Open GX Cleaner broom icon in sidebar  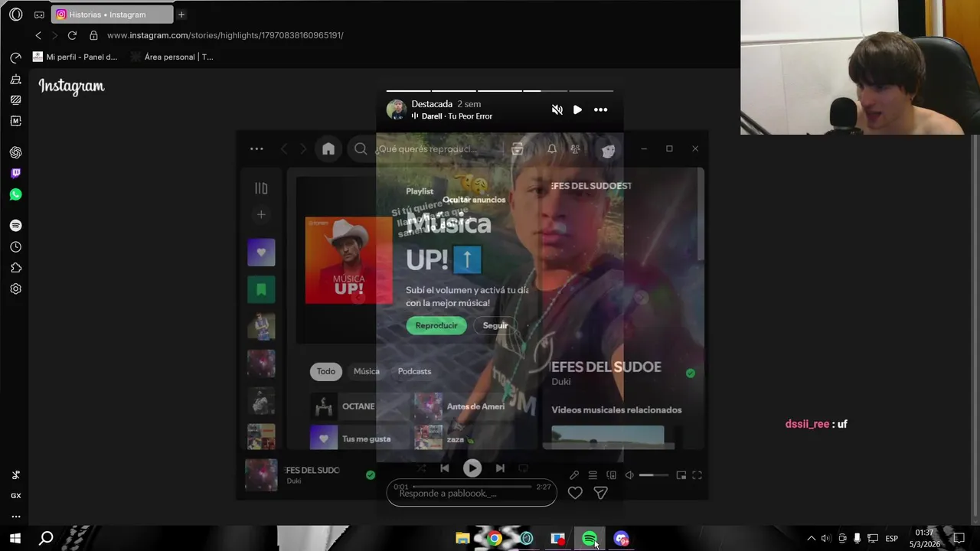point(15,80)
